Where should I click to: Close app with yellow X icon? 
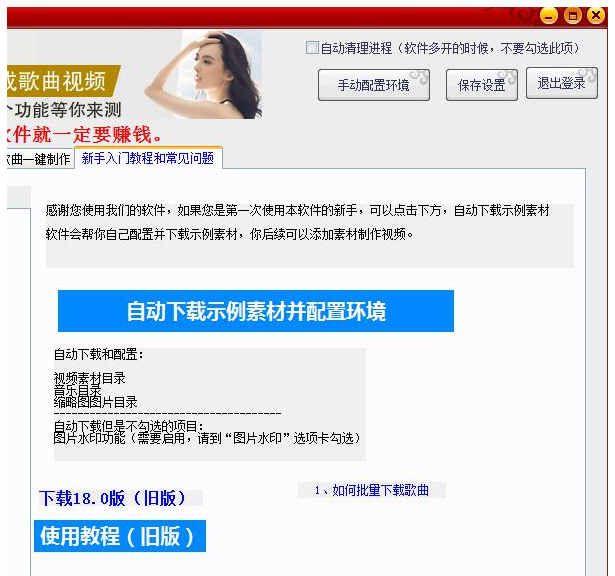pyautogui.click(x=595, y=16)
